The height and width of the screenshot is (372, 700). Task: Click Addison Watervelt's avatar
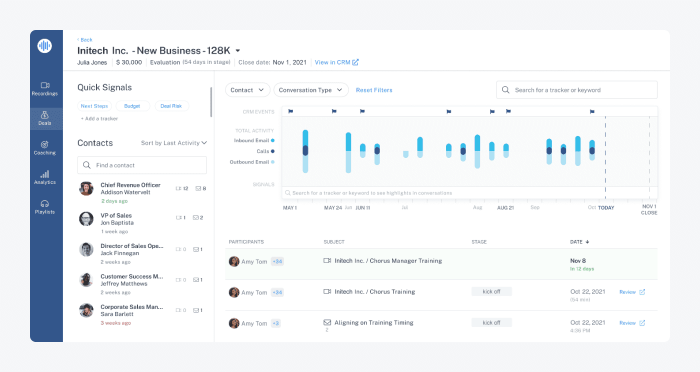pos(86,188)
